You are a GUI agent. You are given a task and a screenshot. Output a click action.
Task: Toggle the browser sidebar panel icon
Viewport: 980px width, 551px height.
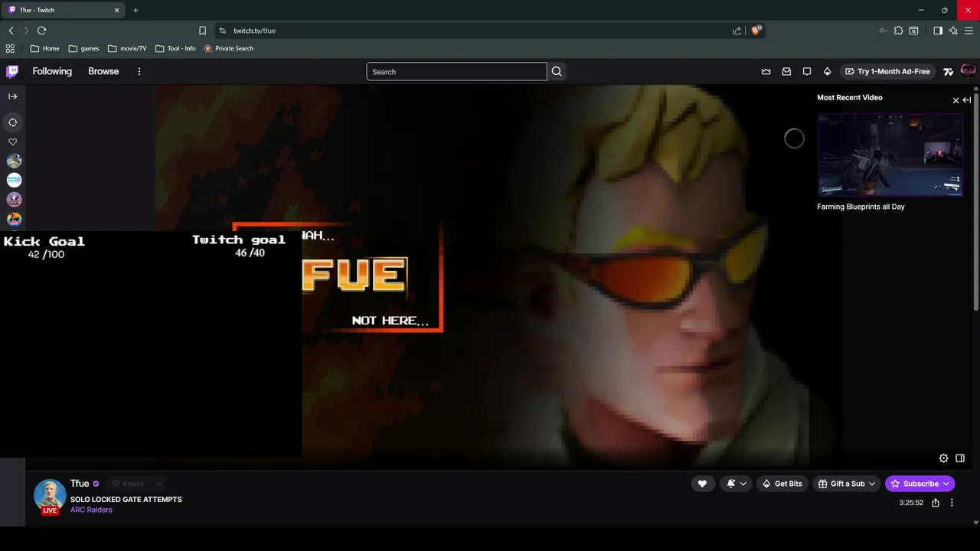938,31
